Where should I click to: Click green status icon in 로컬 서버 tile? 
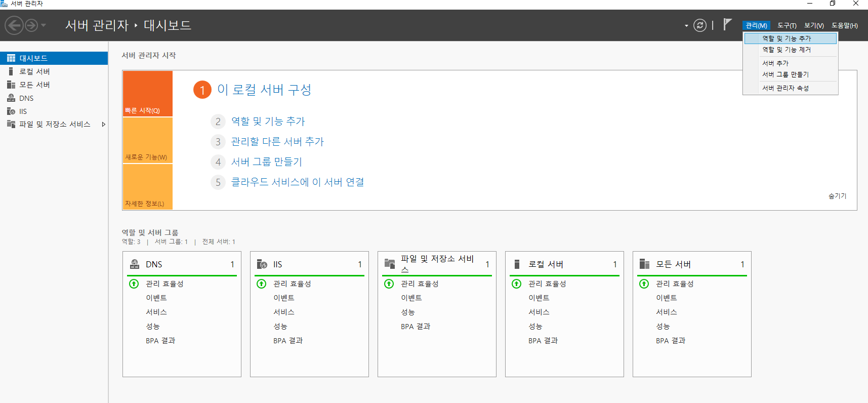pyautogui.click(x=517, y=284)
